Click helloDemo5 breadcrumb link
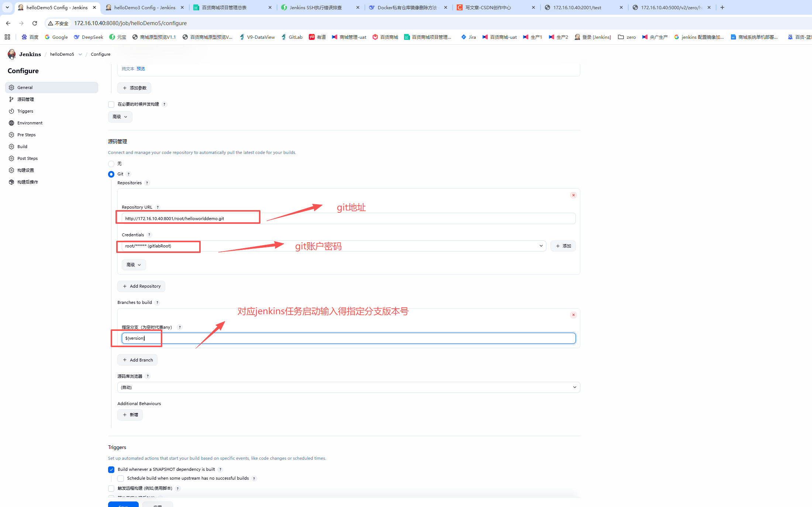This screenshot has height=507, width=812. (x=62, y=54)
